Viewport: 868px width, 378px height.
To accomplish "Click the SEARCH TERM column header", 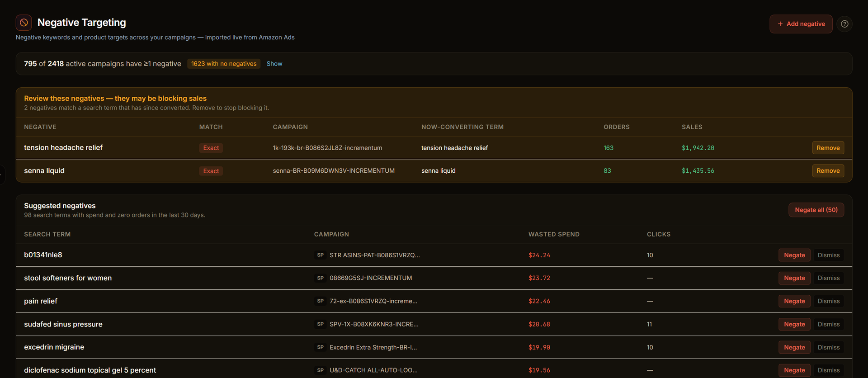I will [x=47, y=234].
